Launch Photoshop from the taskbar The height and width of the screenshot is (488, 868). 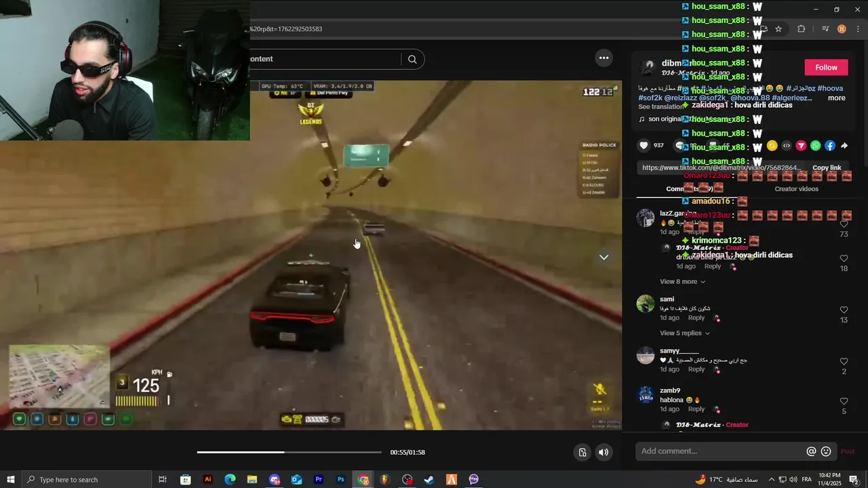(340, 480)
